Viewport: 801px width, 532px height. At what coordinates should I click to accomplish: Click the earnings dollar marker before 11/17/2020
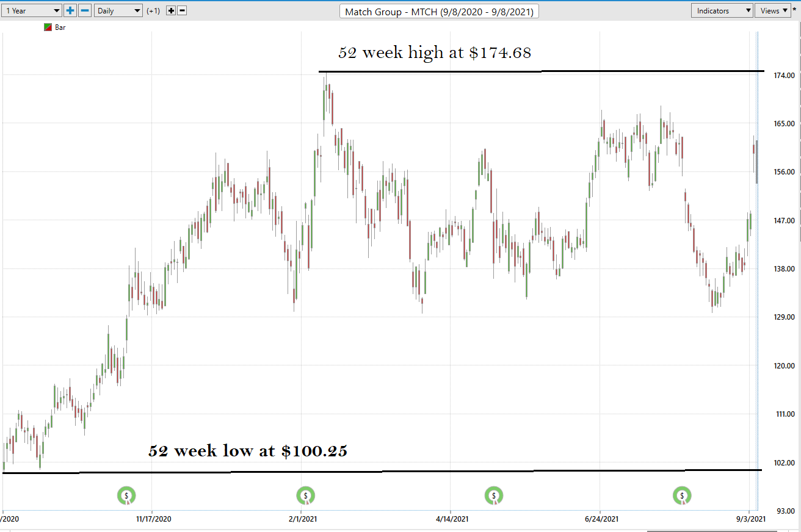click(126, 496)
